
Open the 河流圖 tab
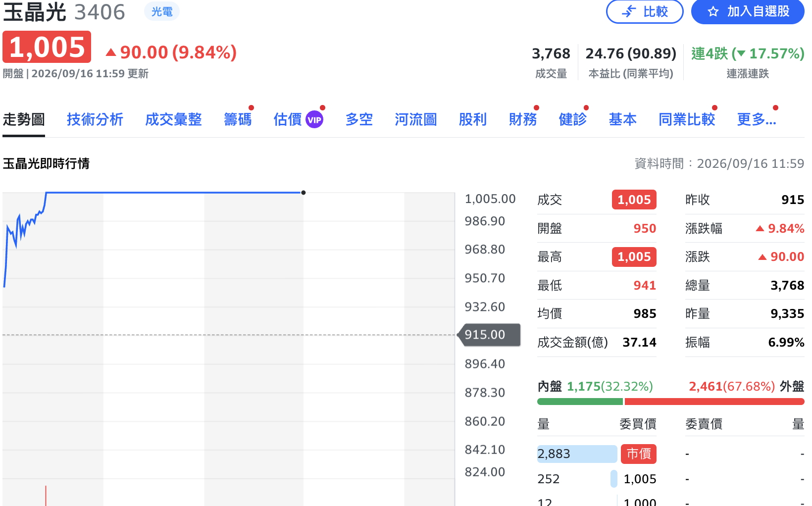click(416, 119)
